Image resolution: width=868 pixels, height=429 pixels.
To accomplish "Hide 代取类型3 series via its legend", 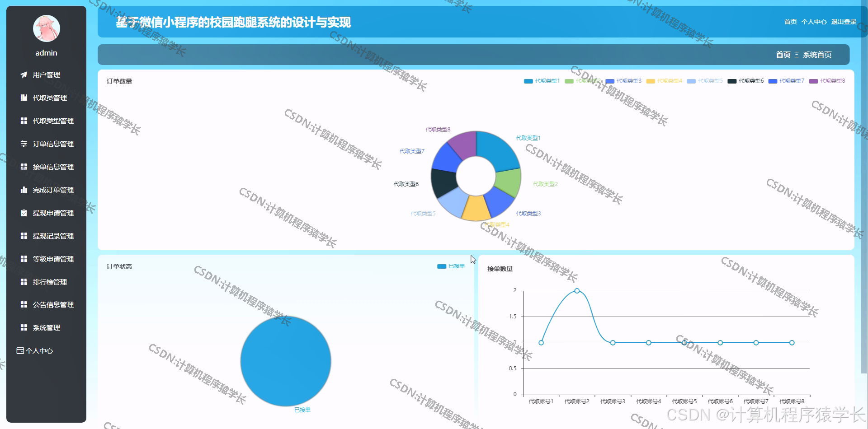I will [623, 81].
